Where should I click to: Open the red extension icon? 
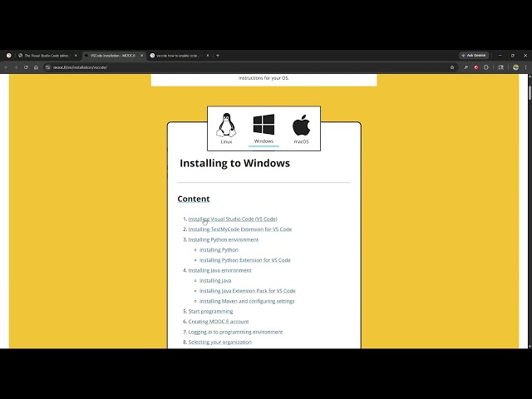476,67
